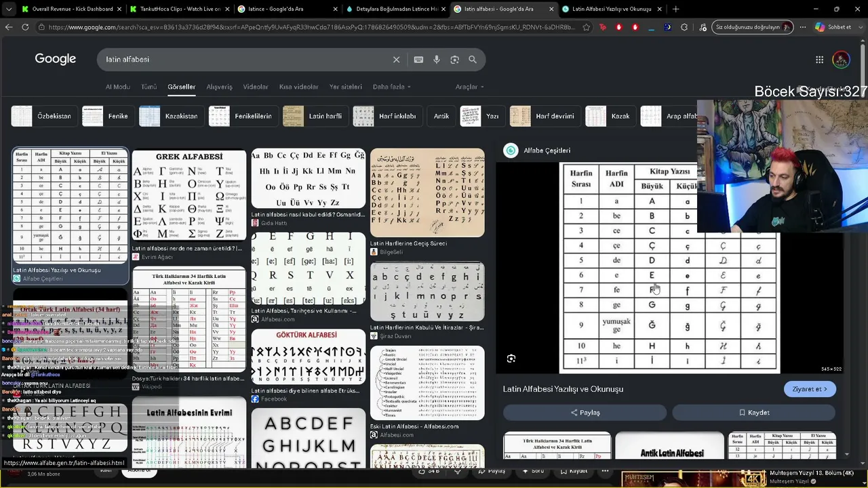Open the 'GÖKTÜRK ALFABESİ' image result
The image size is (868, 488).
pyautogui.click(x=309, y=357)
